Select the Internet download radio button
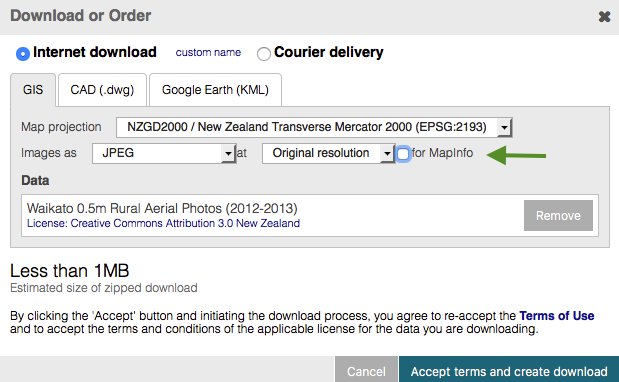Screen dimensions: 619x382 [23, 53]
